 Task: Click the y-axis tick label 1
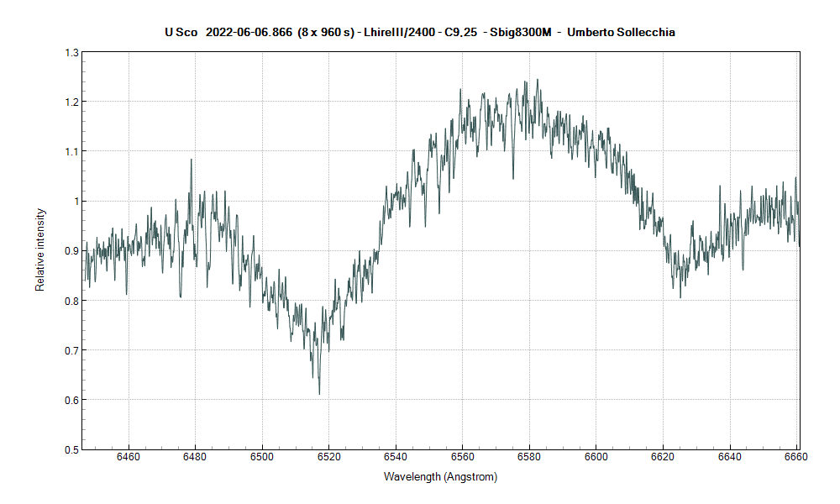coord(76,202)
